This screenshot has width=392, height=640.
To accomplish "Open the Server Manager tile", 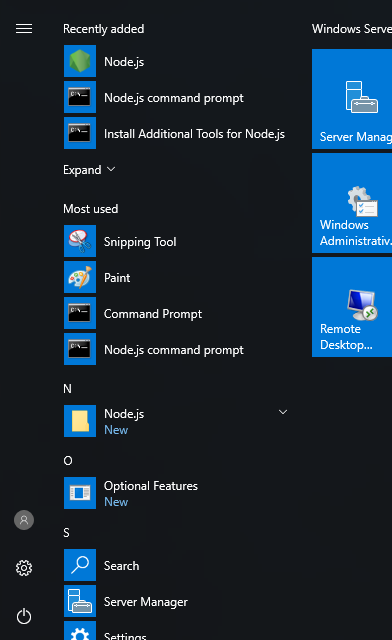I will (352, 99).
